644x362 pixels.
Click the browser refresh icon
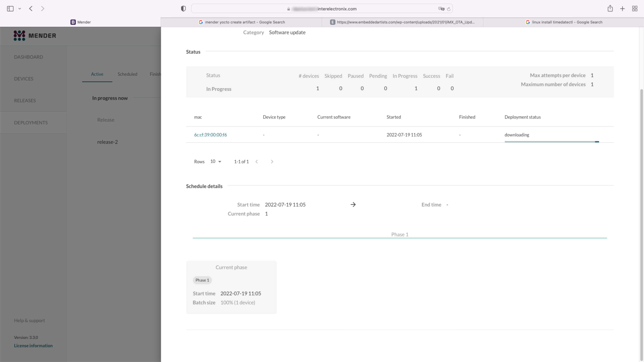(x=449, y=8)
